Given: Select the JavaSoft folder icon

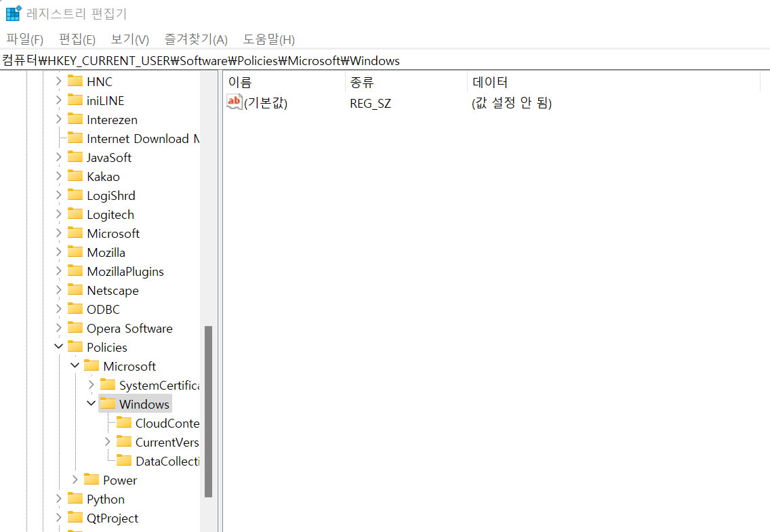Looking at the screenshot, I should 75,157.
